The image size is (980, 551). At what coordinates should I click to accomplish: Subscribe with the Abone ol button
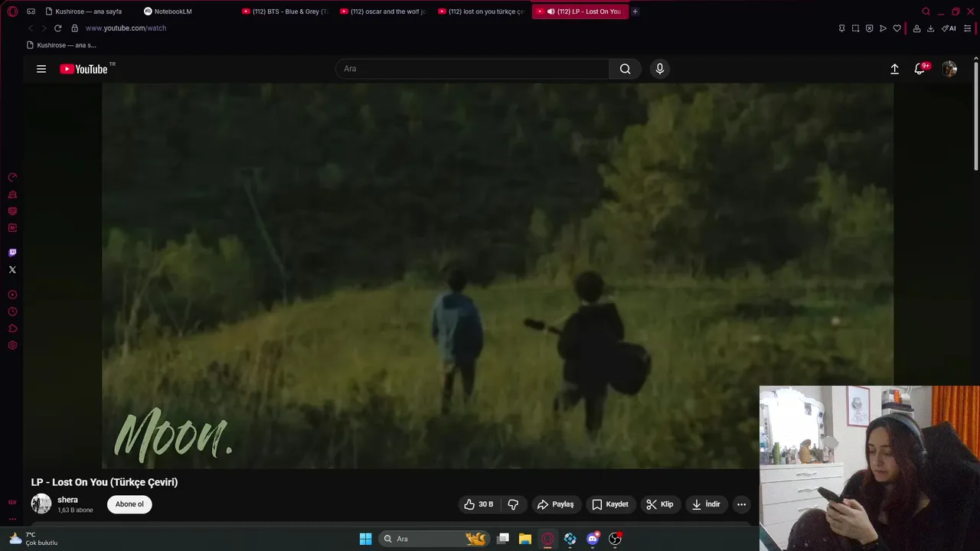(x=129, y=504)
